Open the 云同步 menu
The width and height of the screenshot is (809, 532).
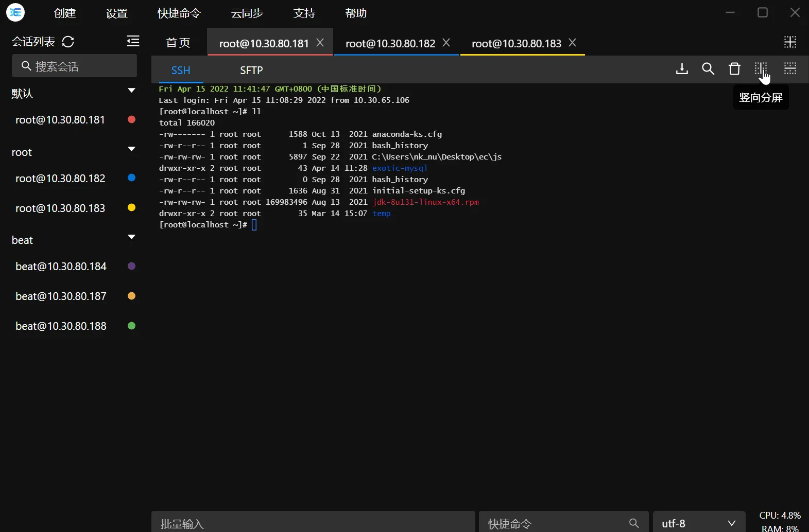[247, 13]
